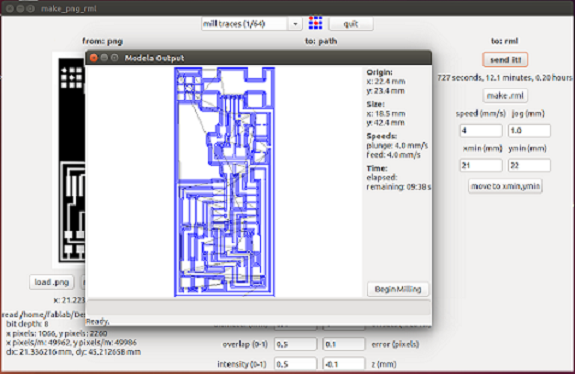Click the 'remaining: 09:38 s' text
Image resolution: width=575 pixels, height=374 pixels.
click(x=399, y=187)
